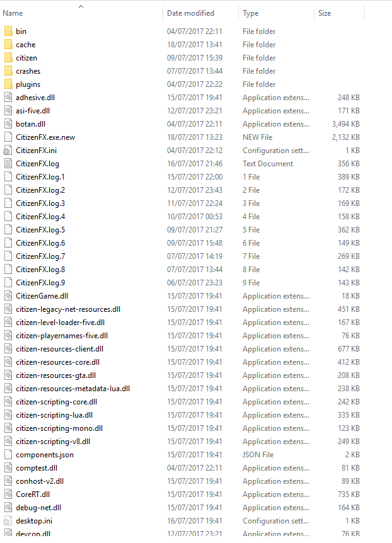The height and width of the screenshot is (543, 392).
Task: Click the CoreRT.dll file icon
Action: click(8, 494)
